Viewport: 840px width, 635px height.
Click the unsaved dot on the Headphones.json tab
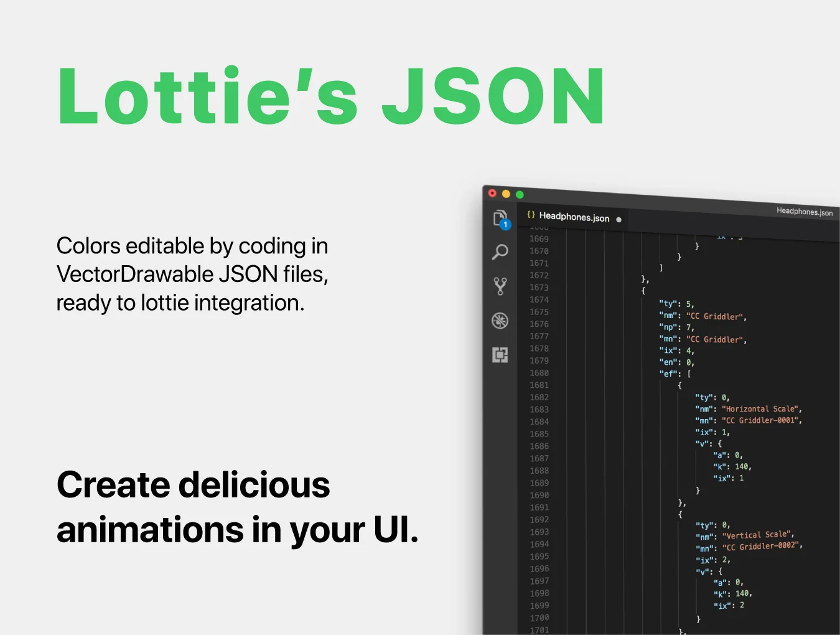618,219
